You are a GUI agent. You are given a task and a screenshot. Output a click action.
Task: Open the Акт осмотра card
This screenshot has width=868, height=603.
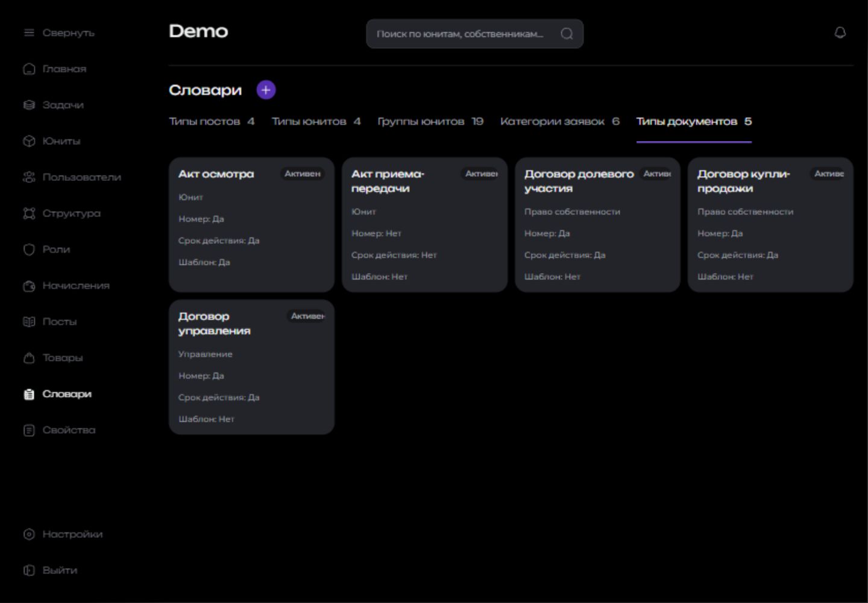[x=251, y=225]
